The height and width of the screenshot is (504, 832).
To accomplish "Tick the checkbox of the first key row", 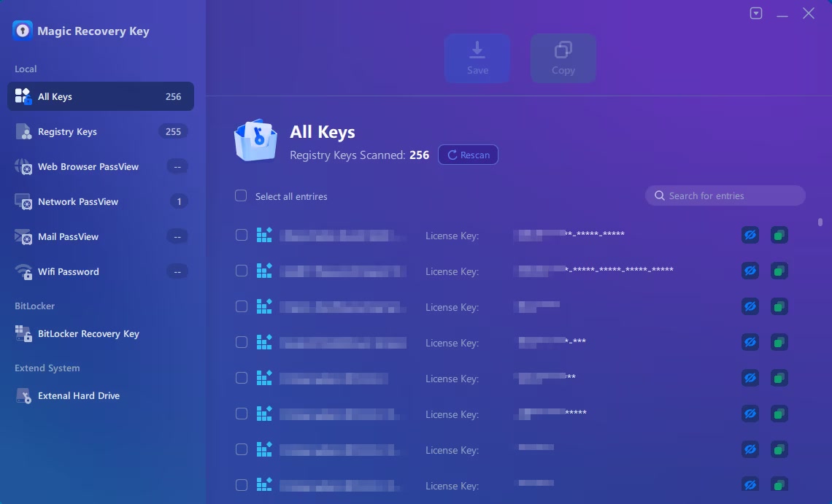I will (x=242, y=235).
